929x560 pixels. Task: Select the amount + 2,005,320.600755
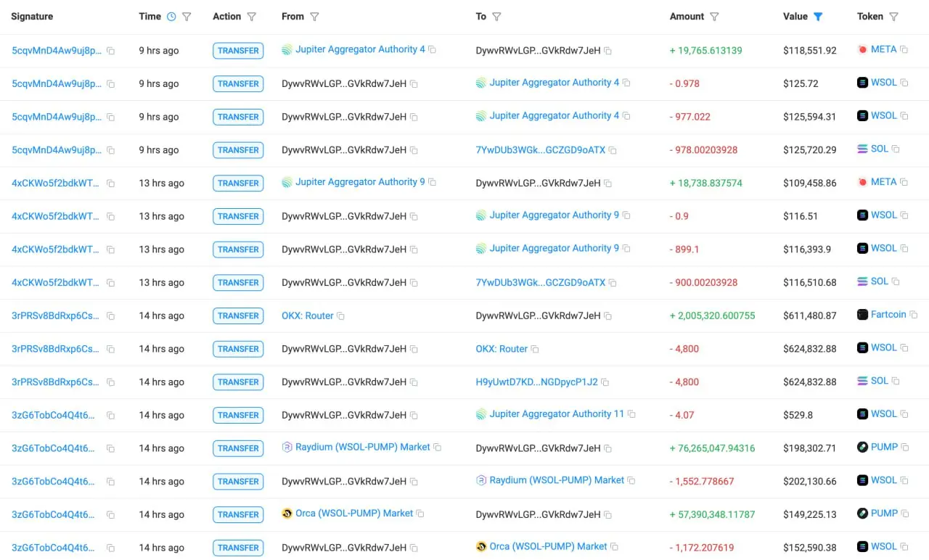pyautogui.click(x=713, y=316)
